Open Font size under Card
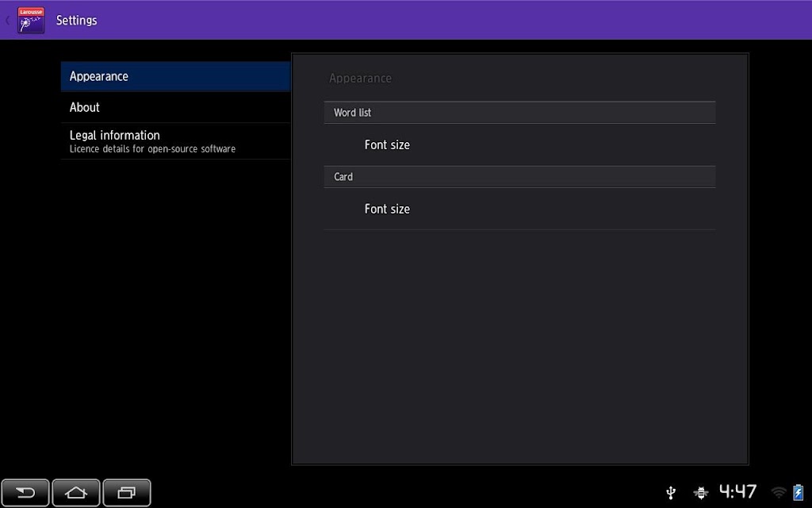Screen dimensions: 812x508 (519, 209)
